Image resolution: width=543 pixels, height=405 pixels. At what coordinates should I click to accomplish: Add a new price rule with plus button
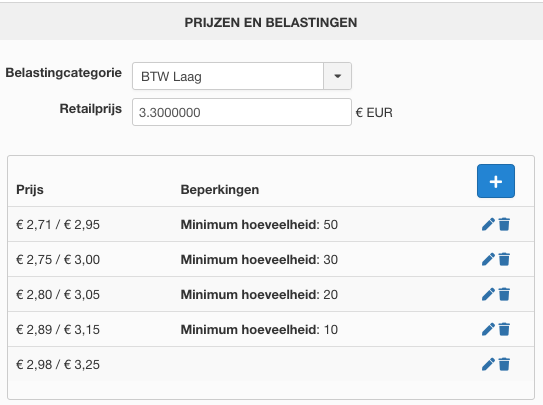[496, 181]
